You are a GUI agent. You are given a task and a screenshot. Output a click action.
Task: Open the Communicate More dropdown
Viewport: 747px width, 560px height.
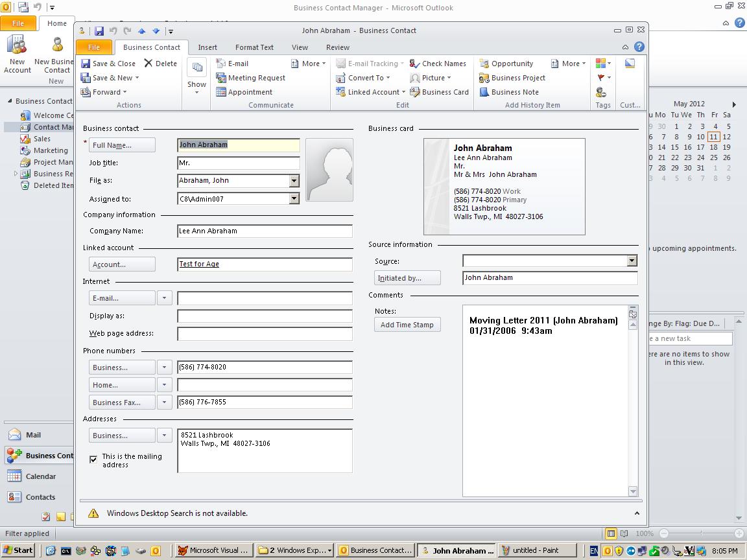tap(308, 64)
